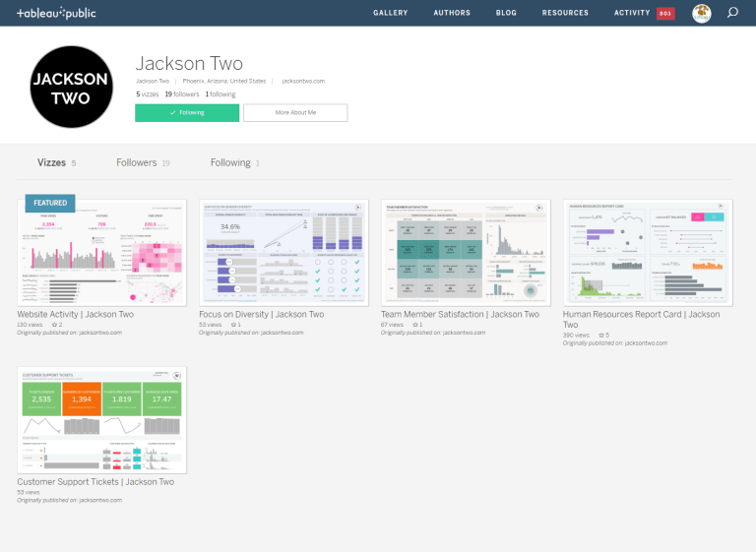Image resolution: width=756 pixels, height=552 pixels.
Task: Open the Authors menu
Action: 452,13
